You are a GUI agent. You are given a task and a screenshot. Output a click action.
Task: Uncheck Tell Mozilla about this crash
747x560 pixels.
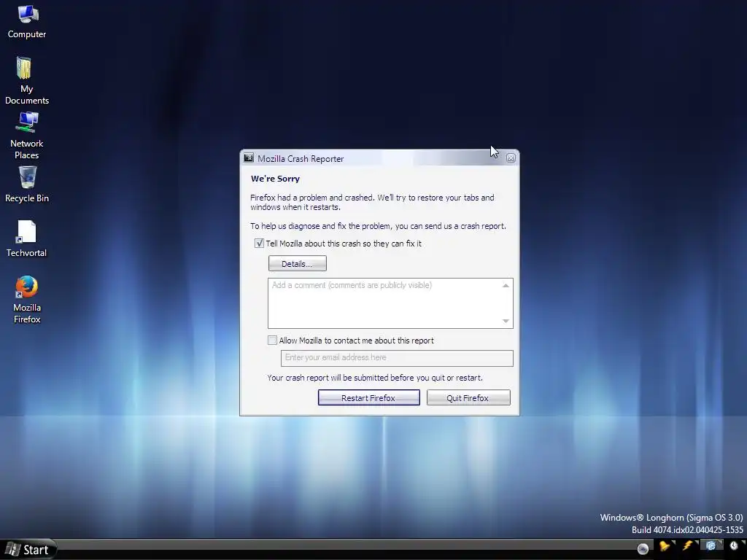[259, 244]
